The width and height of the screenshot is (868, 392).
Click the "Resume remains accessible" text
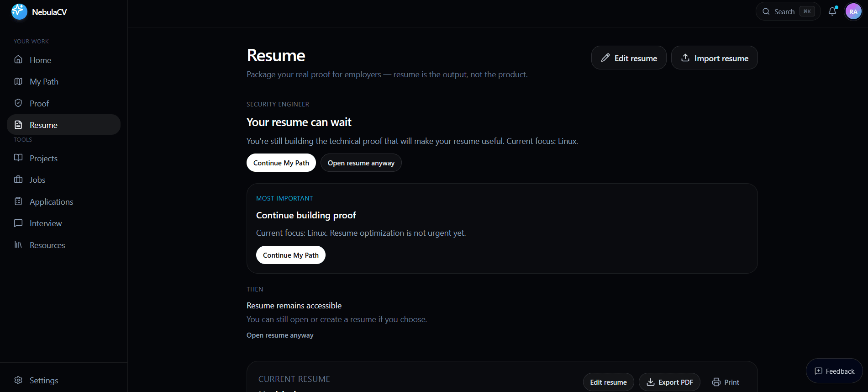coord(294,305)
